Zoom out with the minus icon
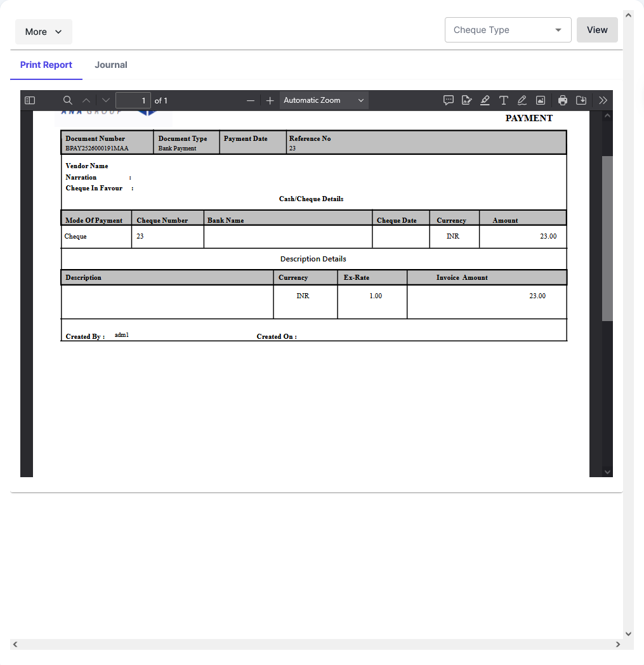This screenshot has height=665, width=644. click(x=251, y=100)
